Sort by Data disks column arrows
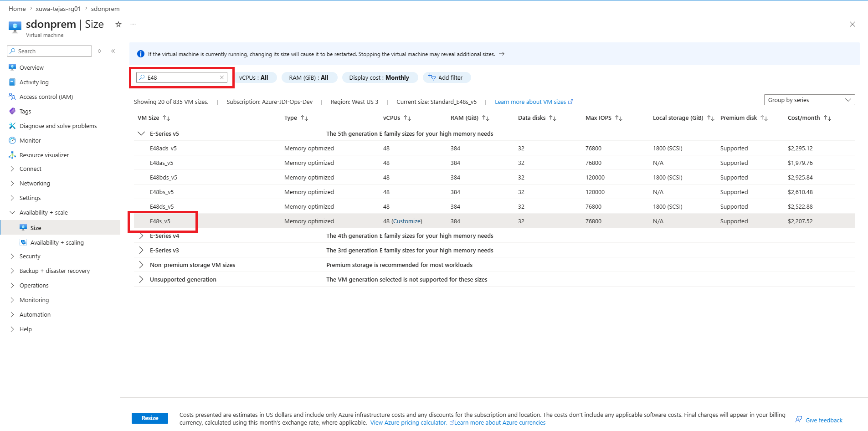This screenshot has height=431, width=868. [x=553, y=118]
